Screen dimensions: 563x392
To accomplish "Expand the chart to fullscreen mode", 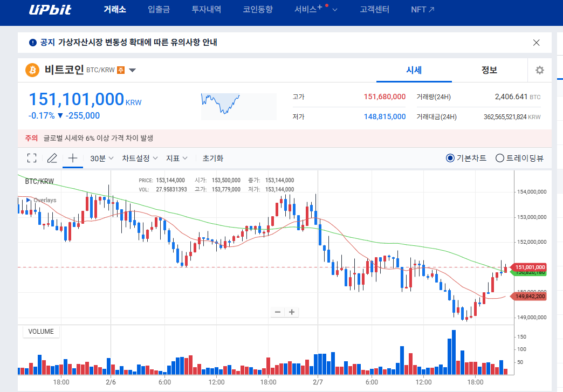I will tap(31, 158).
